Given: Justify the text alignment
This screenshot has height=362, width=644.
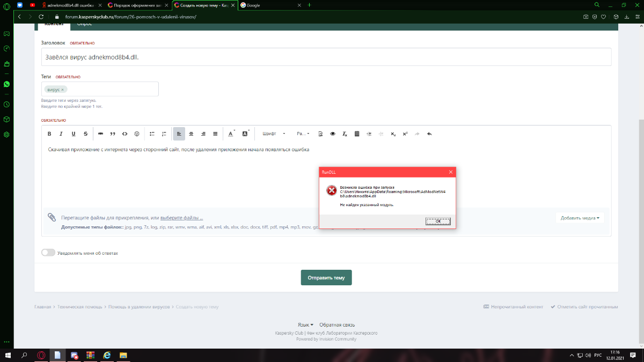Looking at the screenshot, I should click(215, 134).
